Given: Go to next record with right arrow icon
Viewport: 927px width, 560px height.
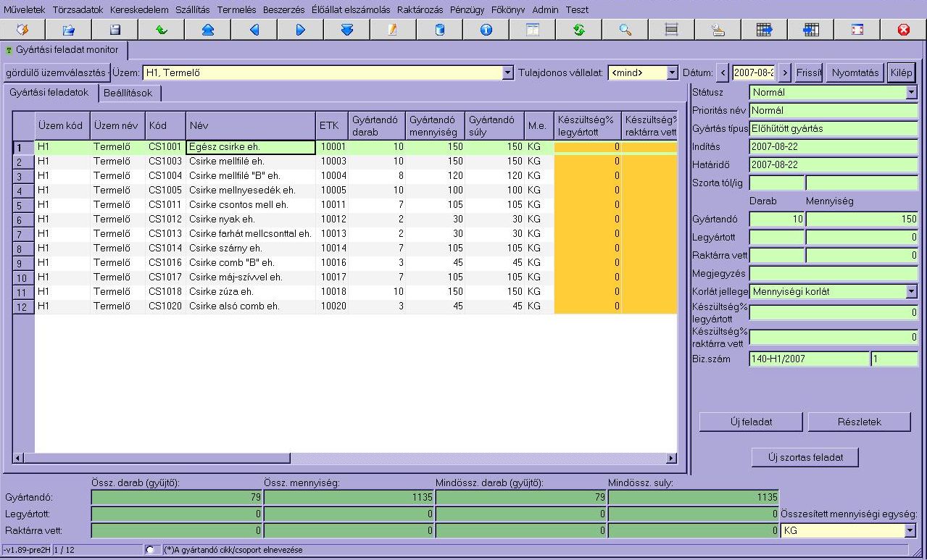Looking at the screenshot, I should (x=301, y=30).
